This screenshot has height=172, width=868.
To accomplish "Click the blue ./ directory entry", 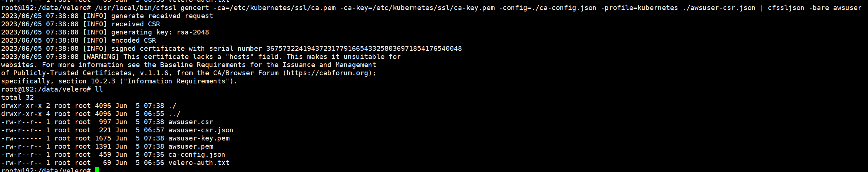I will [x=172, y=106].
